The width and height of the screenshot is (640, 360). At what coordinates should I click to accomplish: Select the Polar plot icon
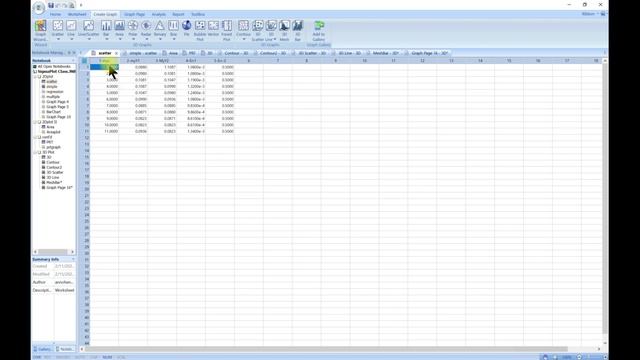pos(133,26)
